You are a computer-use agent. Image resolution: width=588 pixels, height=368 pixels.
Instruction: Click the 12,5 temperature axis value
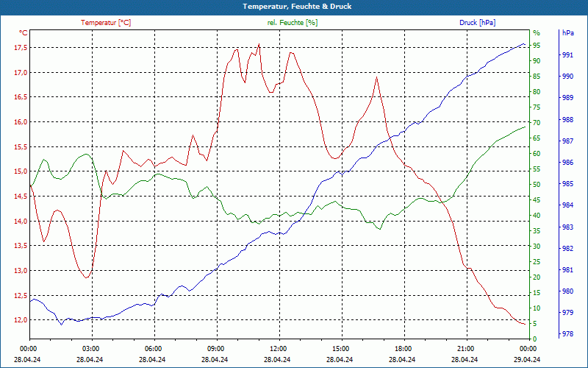[21, 296]
